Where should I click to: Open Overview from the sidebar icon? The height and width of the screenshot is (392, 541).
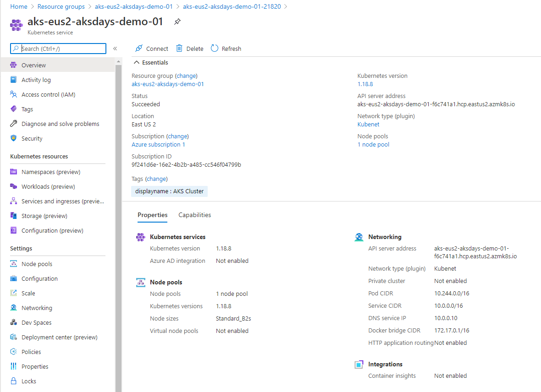click(x=13, y=65)
